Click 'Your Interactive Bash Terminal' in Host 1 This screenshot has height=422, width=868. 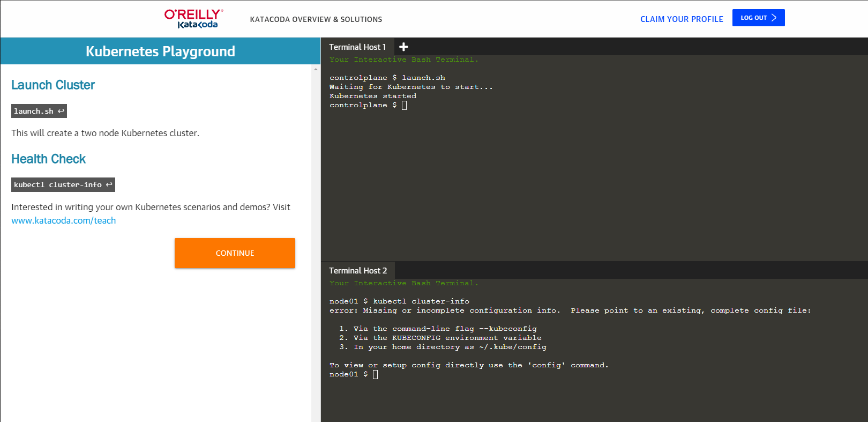404,60
